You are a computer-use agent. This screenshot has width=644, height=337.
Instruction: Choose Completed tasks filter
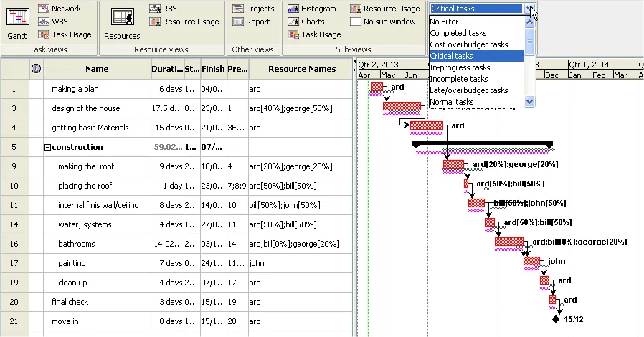click(476, 33)
